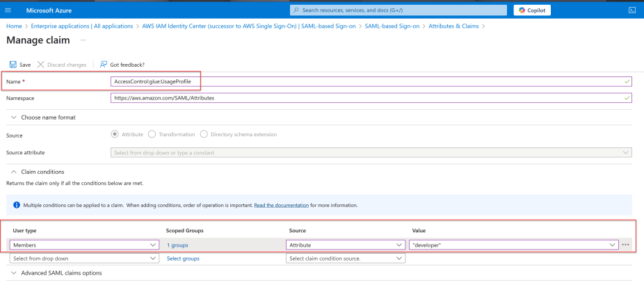Open Attributes & Claims breadcrumb
644x303 pixels.
coord(454,26)
